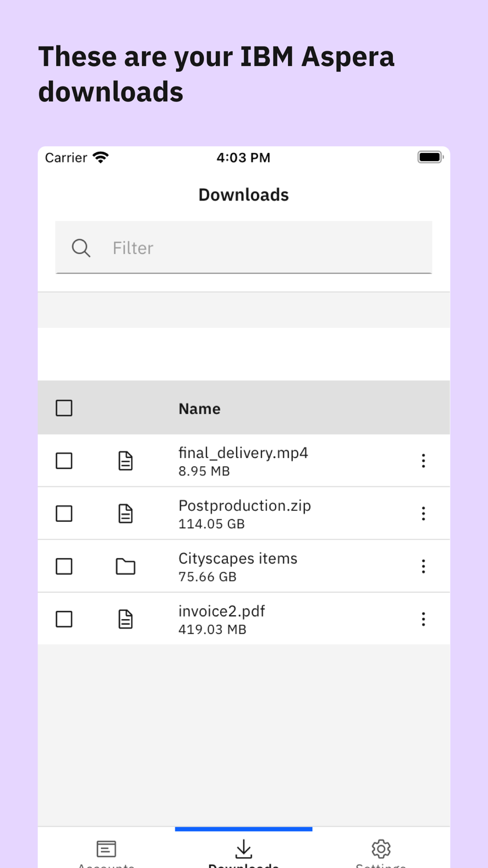Toggle the select-all checkbox beside Name
The image size is (488, 868).
[x=64, y=408]
